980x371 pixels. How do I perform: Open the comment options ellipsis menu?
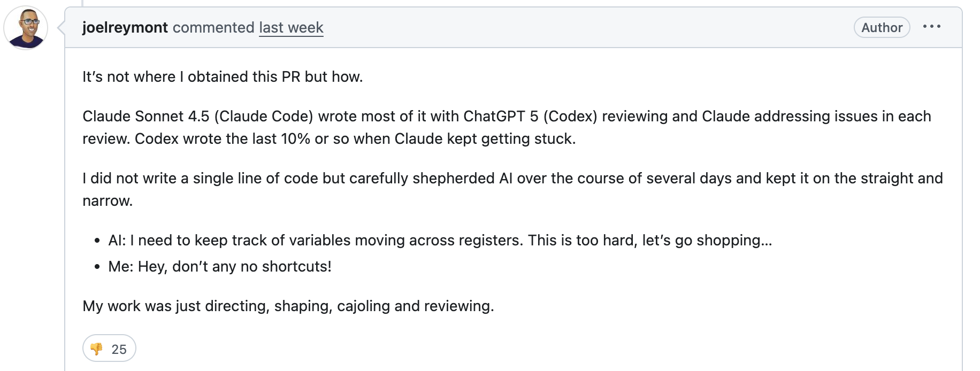(x=931, y=27)
